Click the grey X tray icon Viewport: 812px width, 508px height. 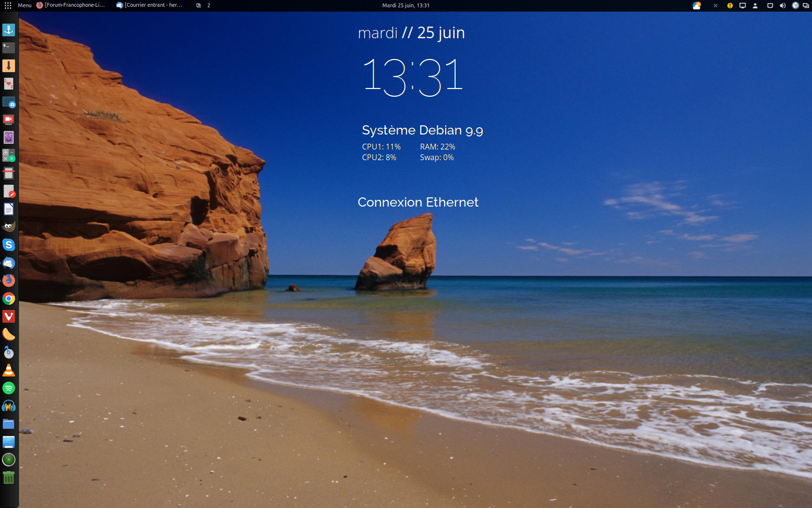[x=715, y=6]
